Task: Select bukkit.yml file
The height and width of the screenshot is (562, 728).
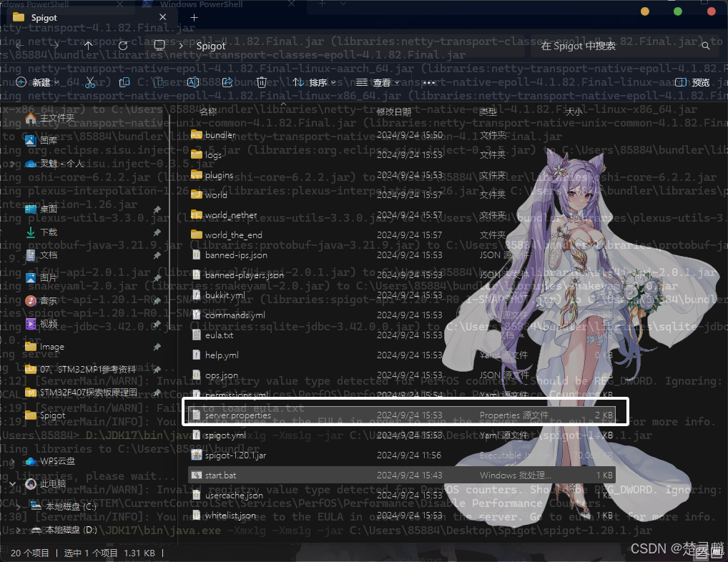Action: (x=402, y=295)
